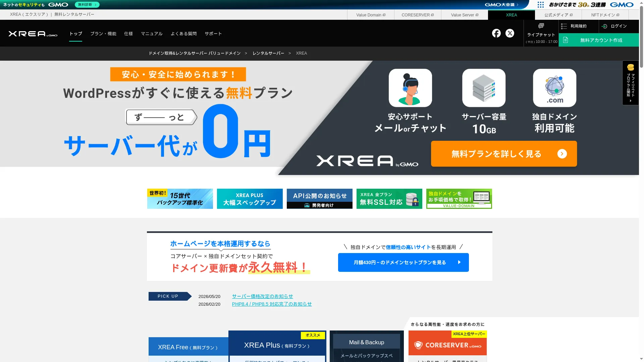Image resolution: width=644 pixels, height=362 pixels.
Task: Open the Value Domain external tab
Action: click(x=371, y=15)
